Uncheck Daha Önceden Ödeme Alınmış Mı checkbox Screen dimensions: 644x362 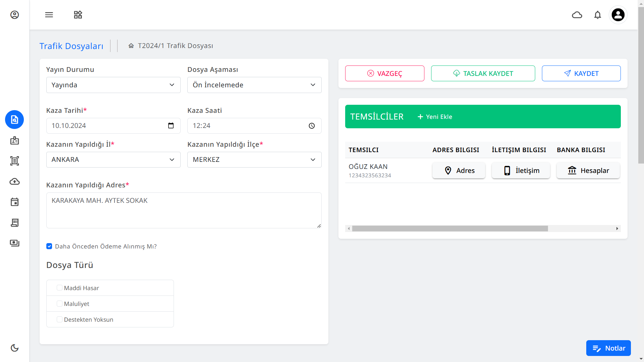(49, 246)
